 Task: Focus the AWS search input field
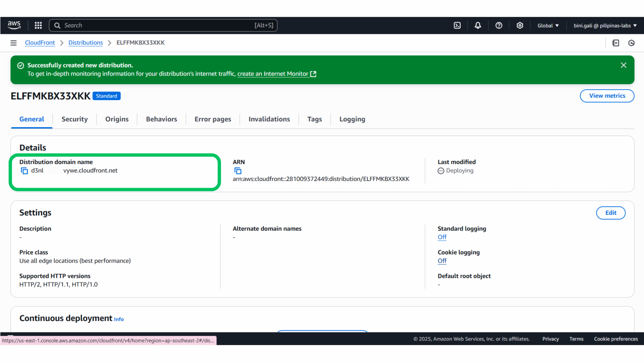(163, 25)
